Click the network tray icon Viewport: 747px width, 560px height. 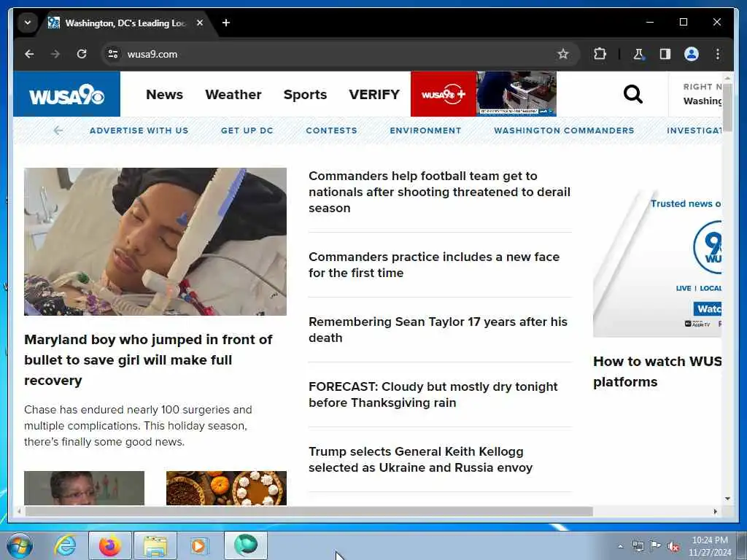click(x=638, y=546)
